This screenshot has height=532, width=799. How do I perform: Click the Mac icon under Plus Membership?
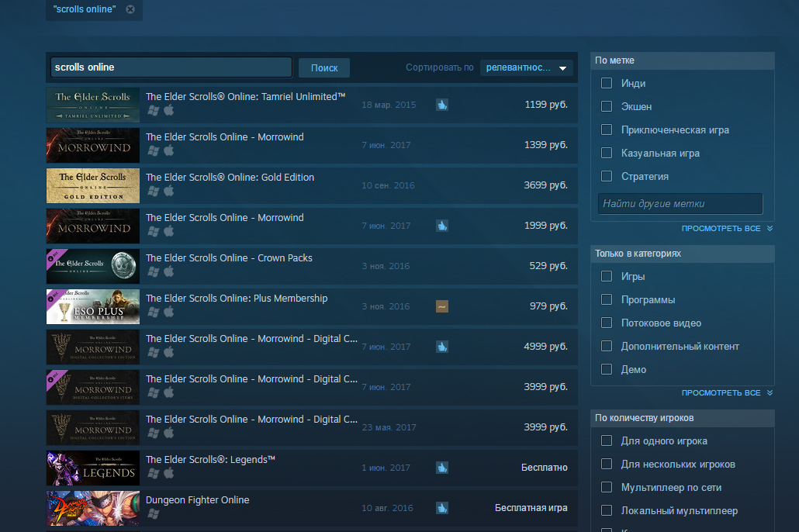coord(168,312)
